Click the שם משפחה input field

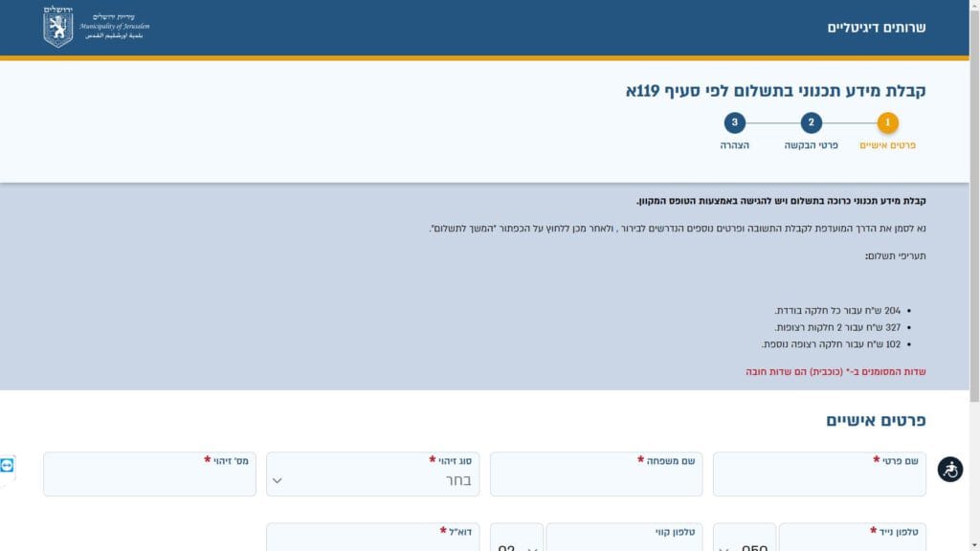[x=595, y=479]
